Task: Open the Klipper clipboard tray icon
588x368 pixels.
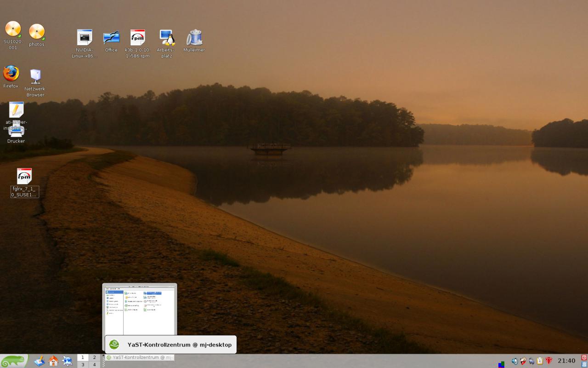Action: click(540, 361)
